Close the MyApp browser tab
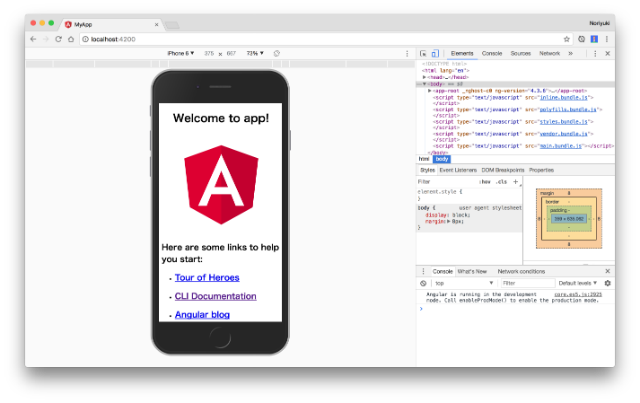 point(156,24)
